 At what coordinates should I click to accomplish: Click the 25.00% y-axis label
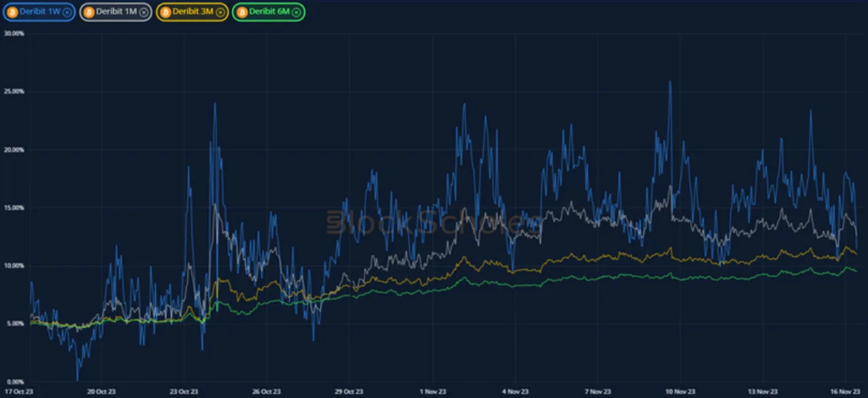[x=14, y=91]
